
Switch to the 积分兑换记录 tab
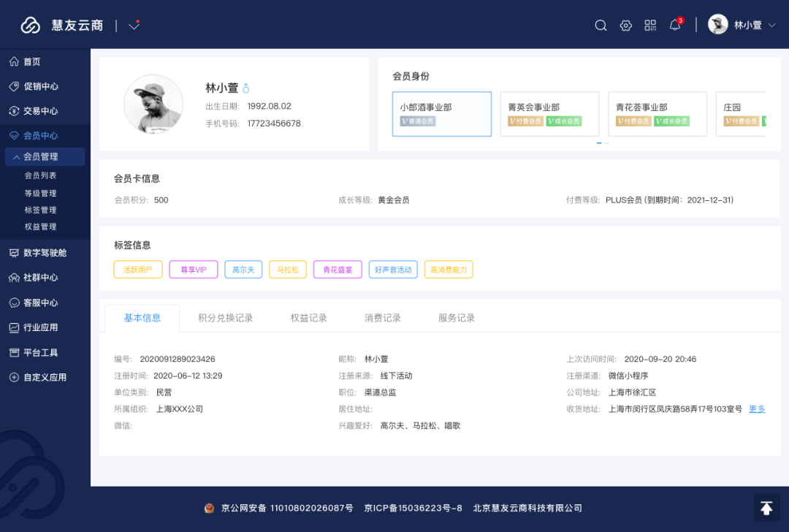[x=226, y=318]
